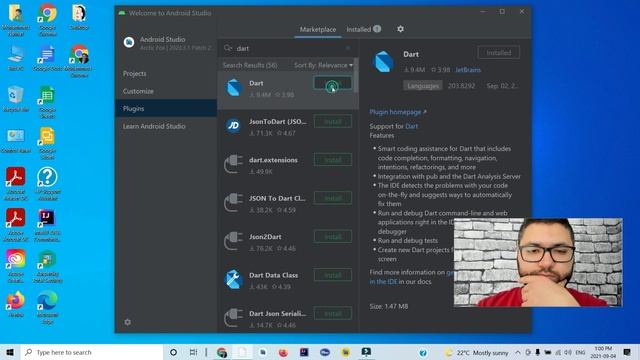
Task: Open Windows Start menu
Action: tap(10, 352)
